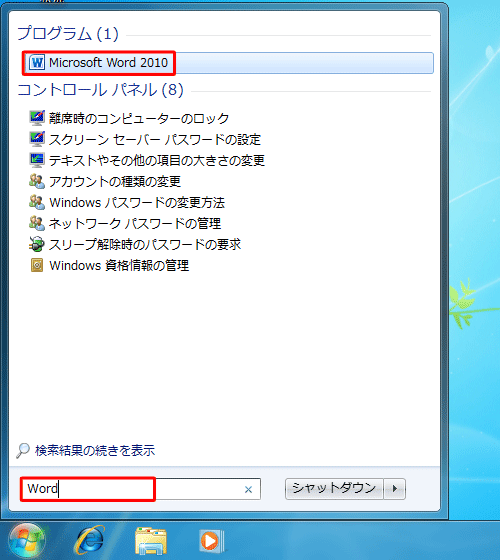500x560 pixels.
Task: Open Microsoft Word 2010 program result
Action: 228,63
